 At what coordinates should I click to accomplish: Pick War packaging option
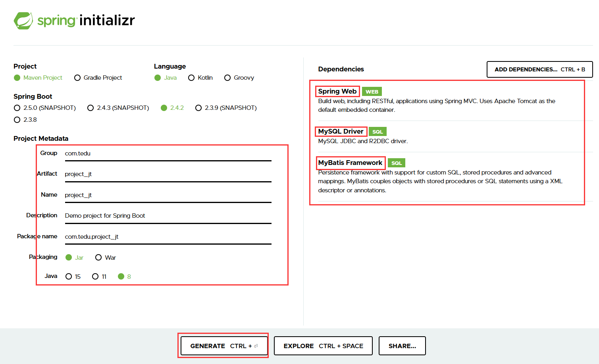(106, 258)
